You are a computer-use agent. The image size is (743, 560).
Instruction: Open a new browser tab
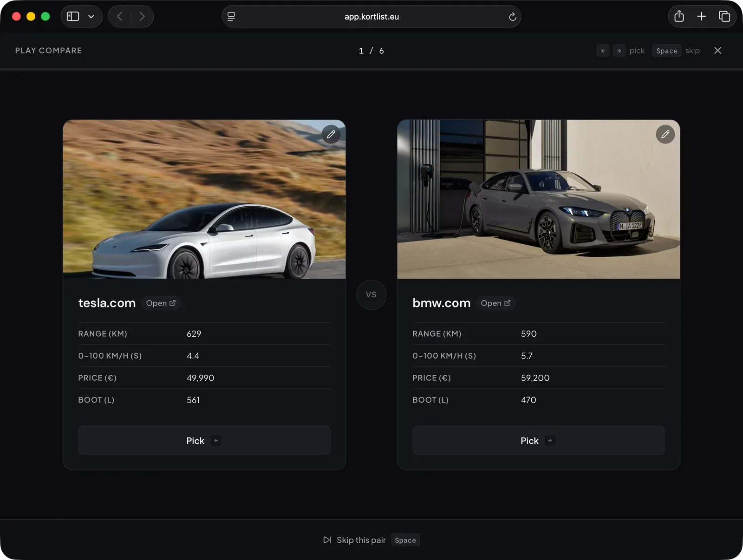[x=701, y=17]
